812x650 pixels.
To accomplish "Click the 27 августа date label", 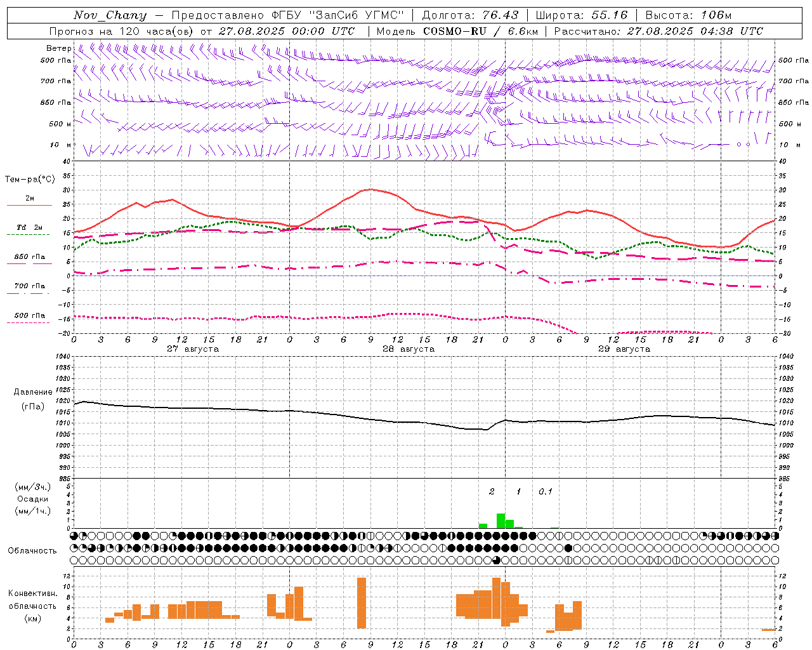I will tap(192, 349).
